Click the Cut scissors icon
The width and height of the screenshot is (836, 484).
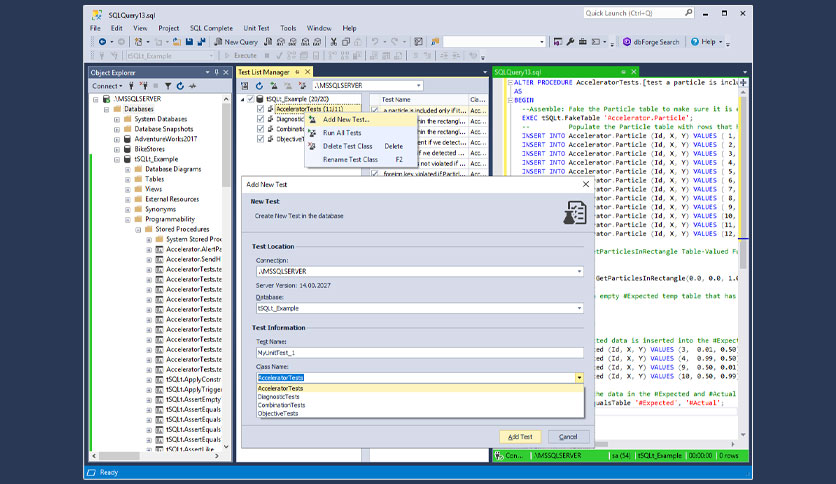[334, 42]
